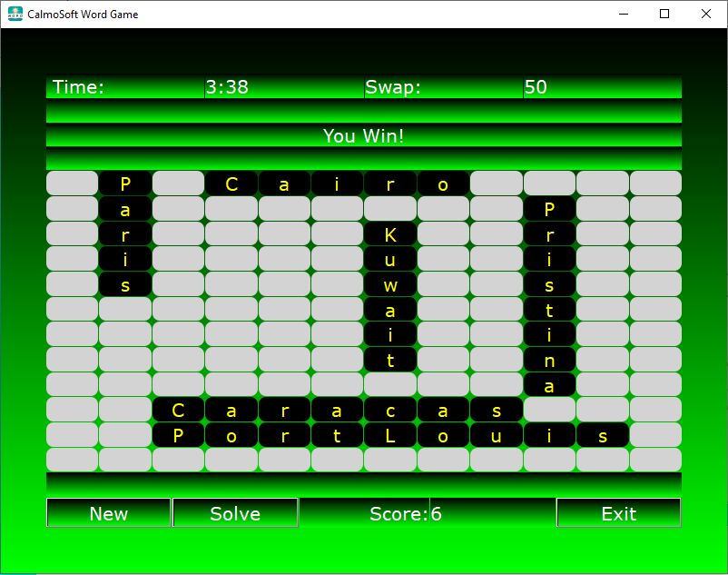Select the C tile starting Cairo
This screenshot has width=728, height=575.
tap(231, 183)
